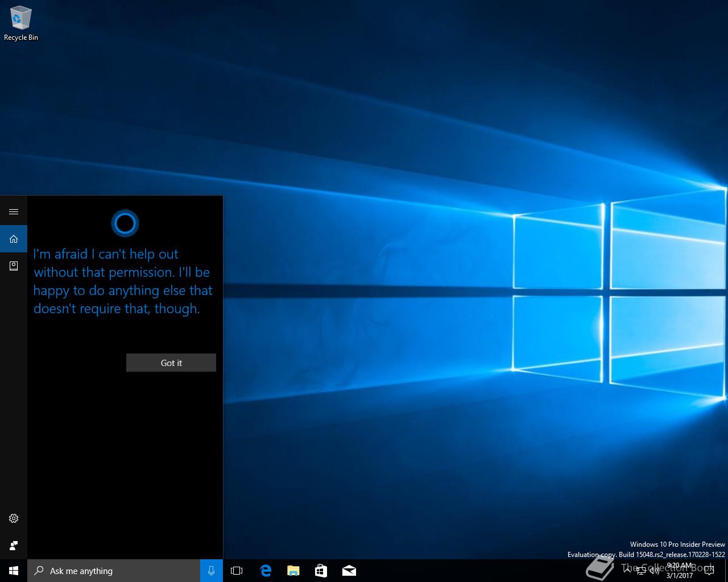Open the volume tray icon

[x=654, y=571]
